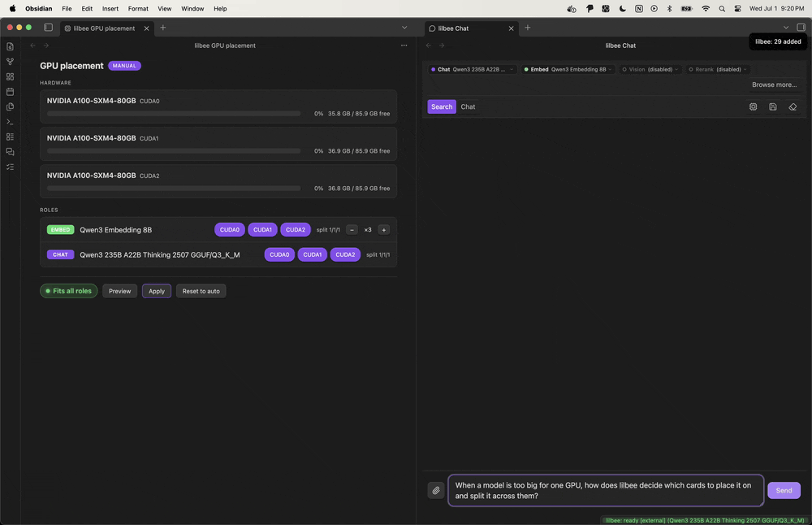Toggle the right sidebar panel icon

801,28
